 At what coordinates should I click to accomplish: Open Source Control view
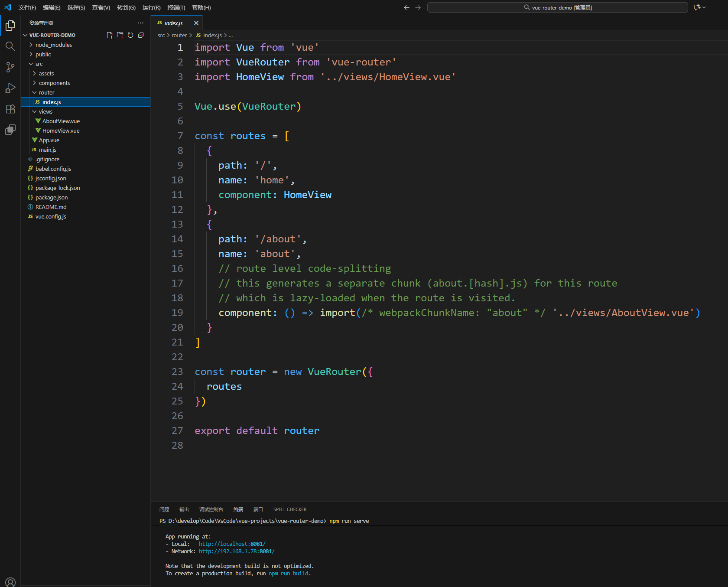tap(10, 67)
